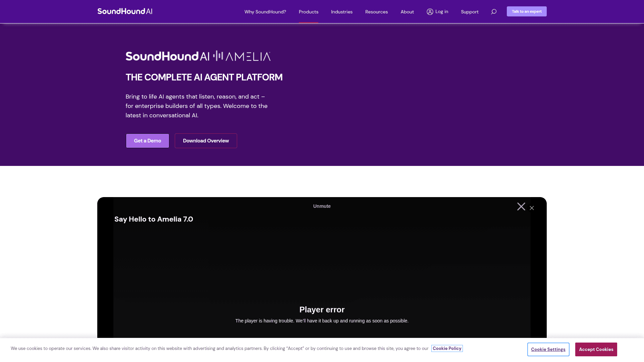
Task: Open the Industries menu
Action: [x=342, y=12]
